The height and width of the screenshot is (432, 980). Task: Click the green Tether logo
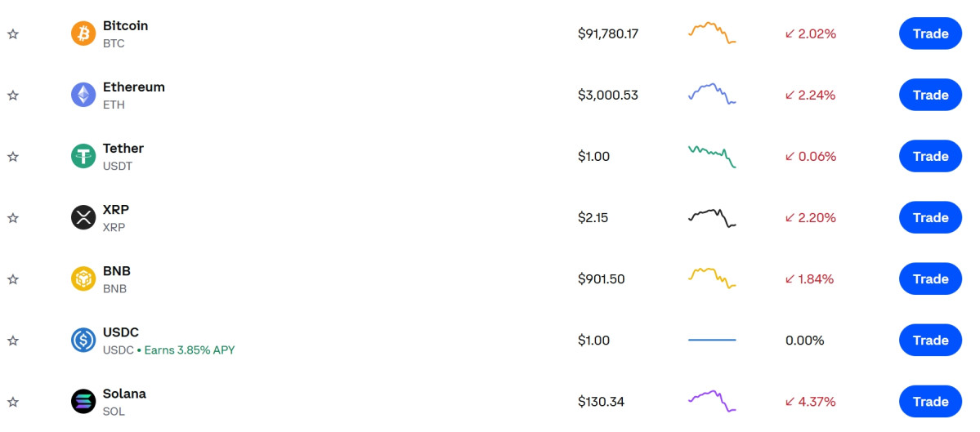(x=83, y=157)
